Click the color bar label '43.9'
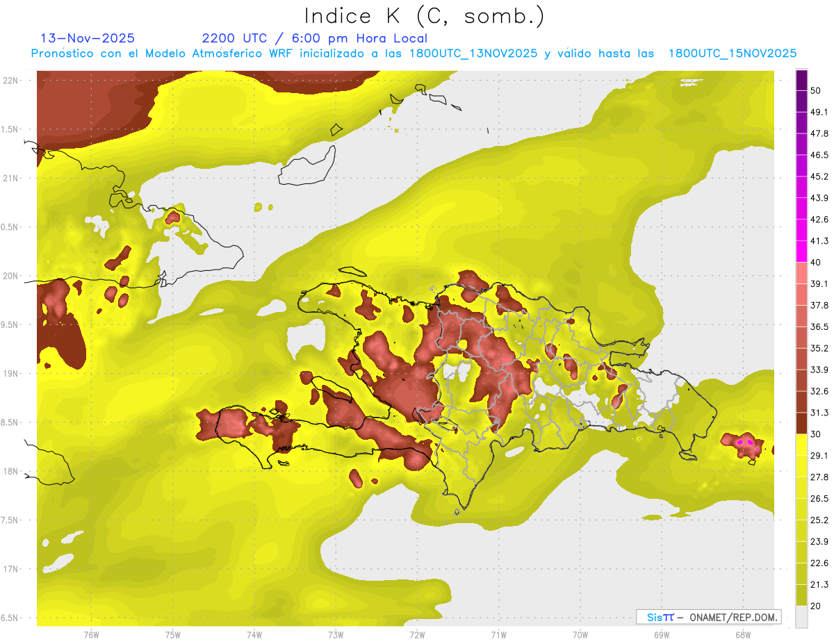The height and width of the screenshot is (644, 834). (x=820, y=198)
